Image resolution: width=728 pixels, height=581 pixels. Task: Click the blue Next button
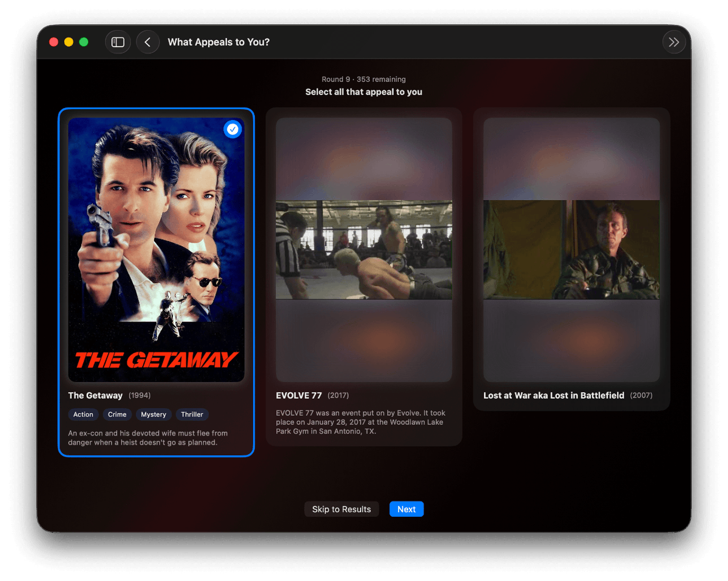click(406, 509)
